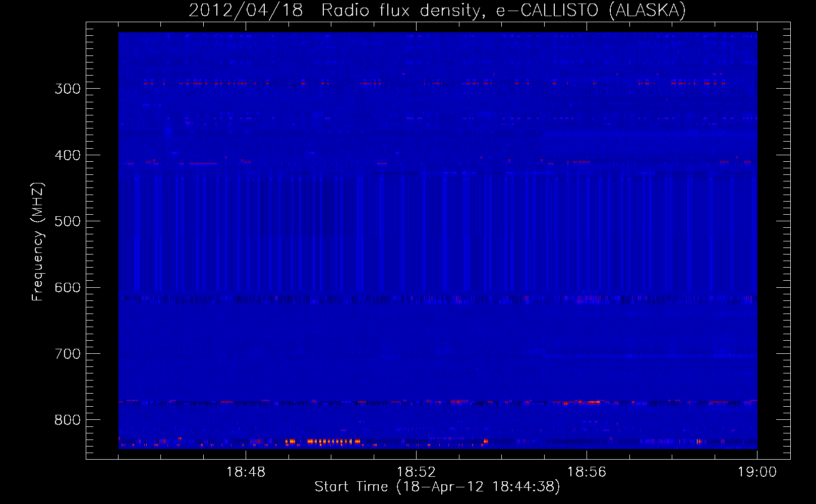Click the 'Start Time (18-Apr-12 18:44:38)' x-axis label

(437, 487)
